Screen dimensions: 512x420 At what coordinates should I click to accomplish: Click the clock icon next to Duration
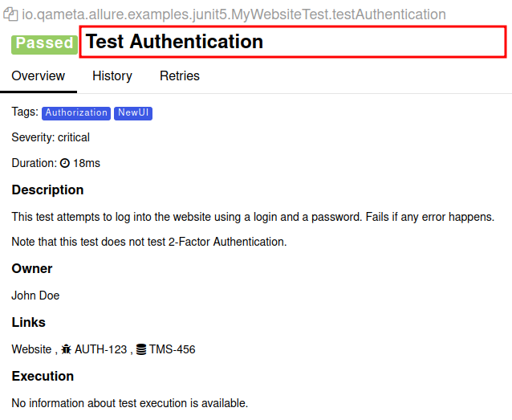[x=65, y=164]
